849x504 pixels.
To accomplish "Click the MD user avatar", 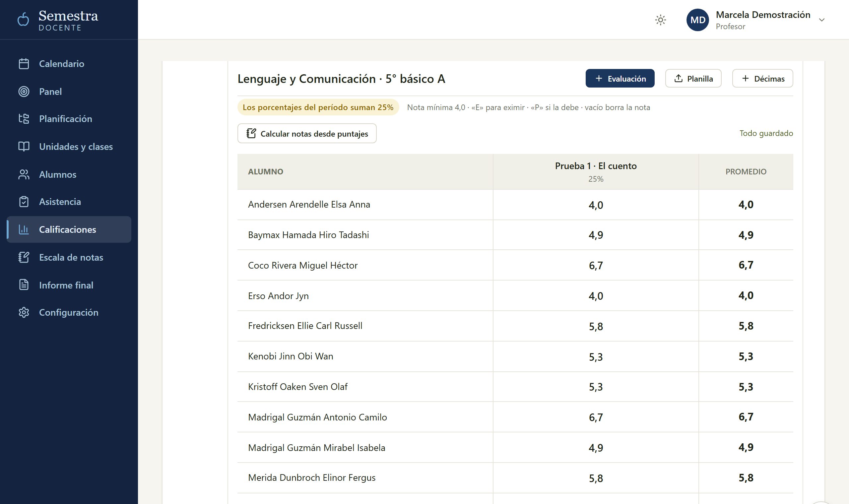I will point(697,20).
